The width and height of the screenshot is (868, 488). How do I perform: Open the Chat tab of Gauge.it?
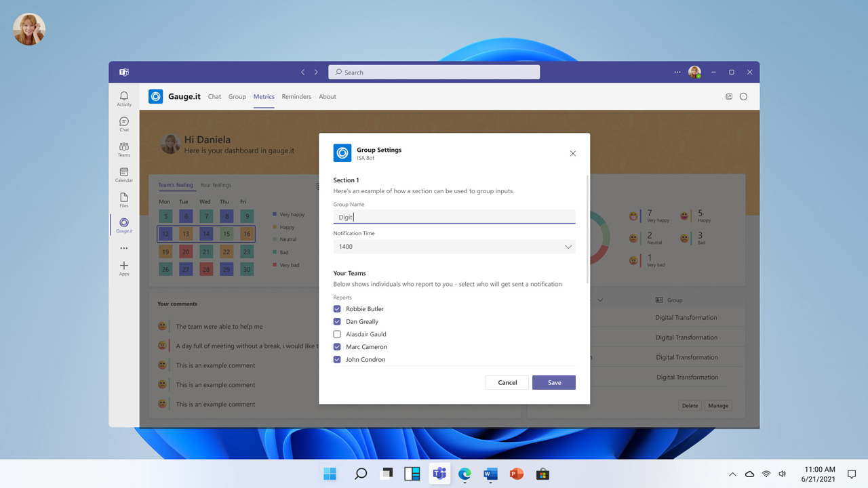coord(214,96)
